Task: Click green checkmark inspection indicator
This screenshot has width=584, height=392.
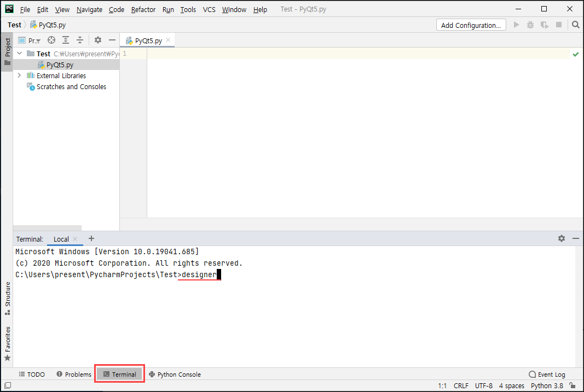Action: pyautogui.click(x=575, y=54)
